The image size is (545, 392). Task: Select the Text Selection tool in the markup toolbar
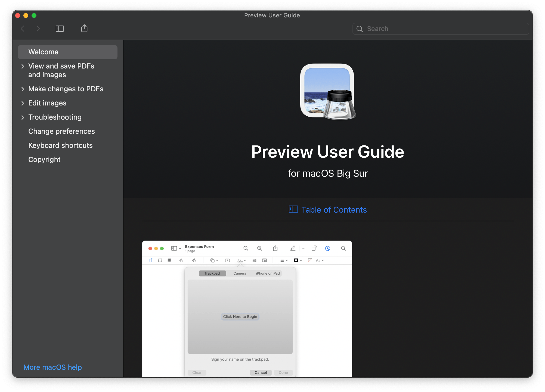(150, 260)
